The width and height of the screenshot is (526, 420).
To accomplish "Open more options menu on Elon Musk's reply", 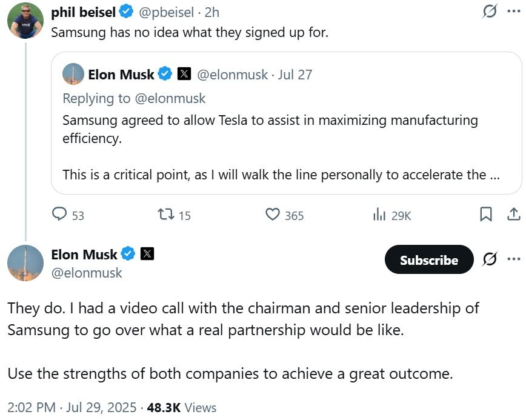I will click(x=514, y=259).
